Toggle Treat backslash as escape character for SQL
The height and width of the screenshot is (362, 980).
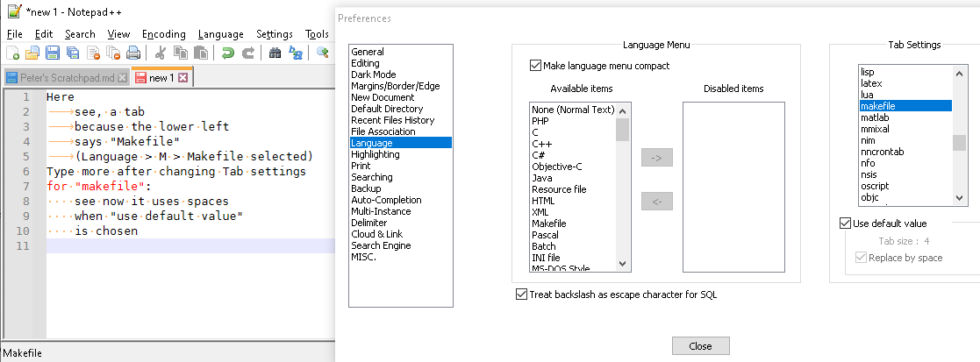point(521,295)
